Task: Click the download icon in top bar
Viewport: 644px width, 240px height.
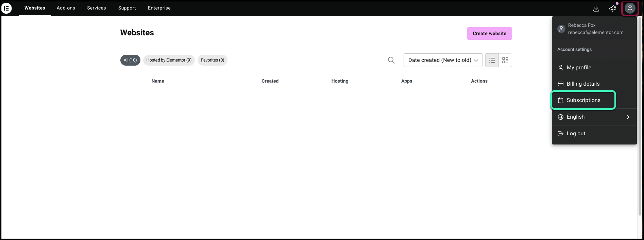Action: pyautogui.click(x=596, y=8)
